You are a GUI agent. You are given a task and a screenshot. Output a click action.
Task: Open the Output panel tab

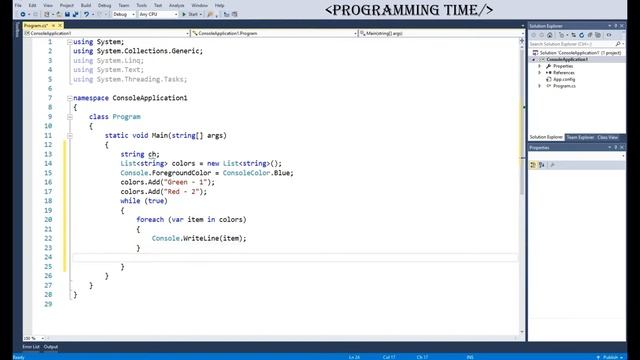pos(51,347)
